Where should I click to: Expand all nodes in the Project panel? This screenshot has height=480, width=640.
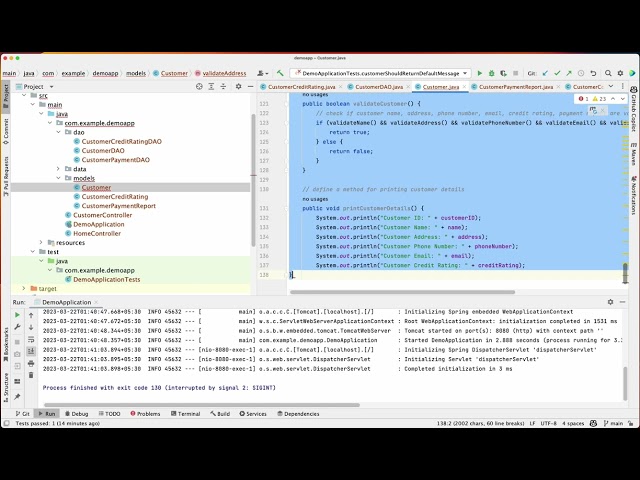[211, 87]
